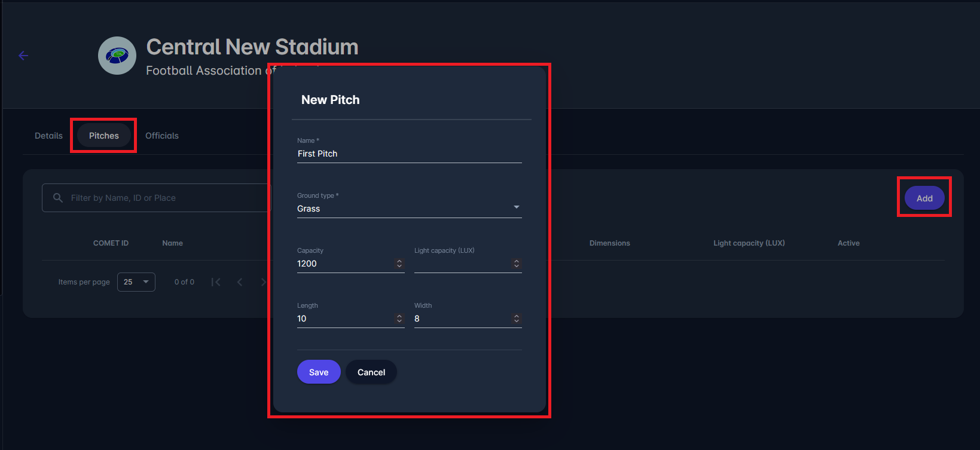Viewport: 980px width, 450px height.
Task: Open the Officials tab
Action: [x=162, y=136]
